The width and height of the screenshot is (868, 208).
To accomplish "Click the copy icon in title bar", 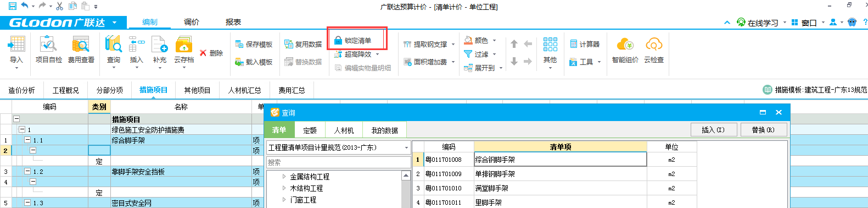I will coord(72,6).
